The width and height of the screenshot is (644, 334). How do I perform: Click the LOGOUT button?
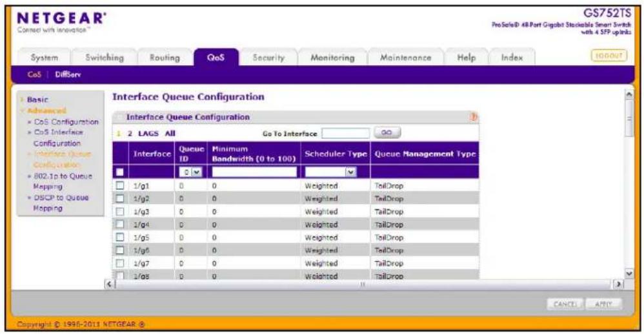point(610,56)
